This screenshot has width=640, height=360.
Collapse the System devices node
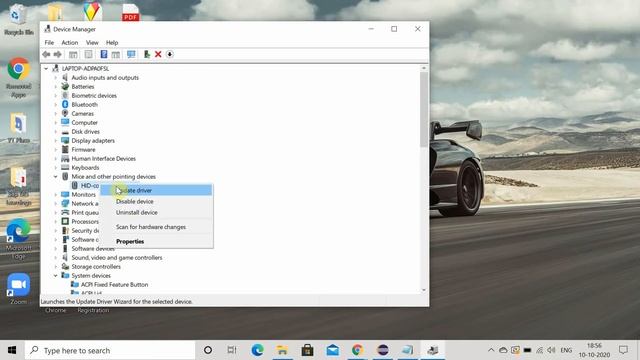pos(56,276)
